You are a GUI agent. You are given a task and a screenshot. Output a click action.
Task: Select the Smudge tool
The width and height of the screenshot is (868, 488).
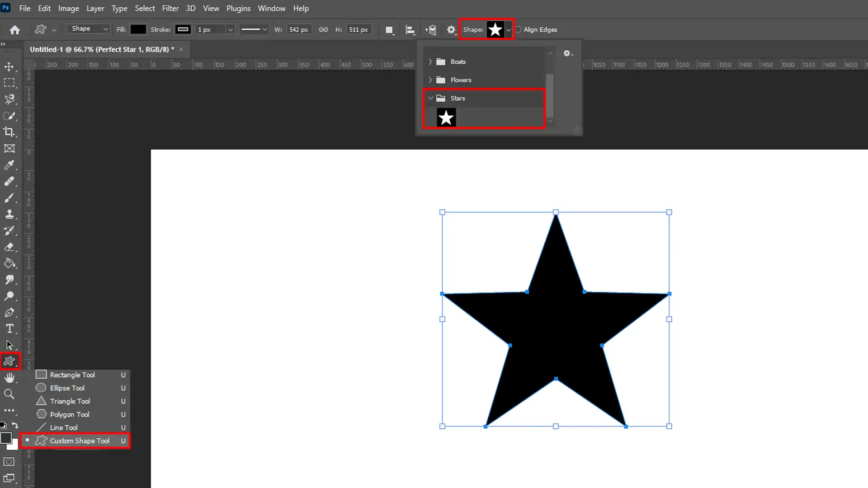tap(9, 280)
